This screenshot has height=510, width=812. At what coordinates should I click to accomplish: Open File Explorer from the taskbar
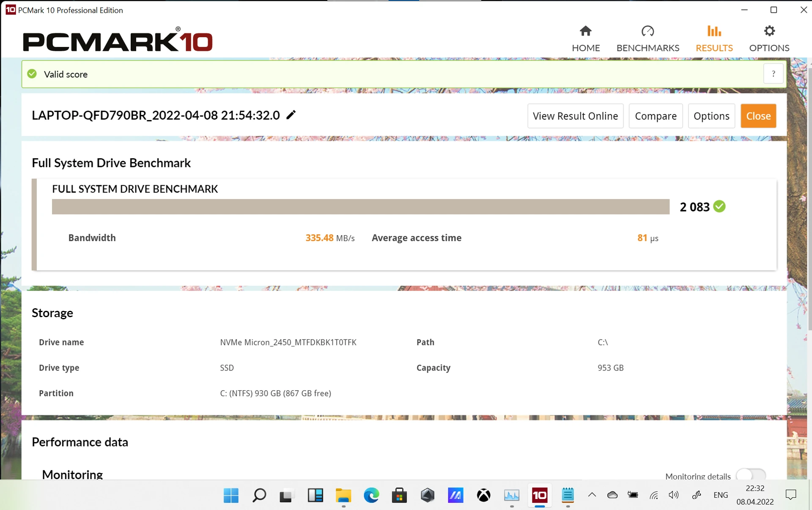click(343, 495)
